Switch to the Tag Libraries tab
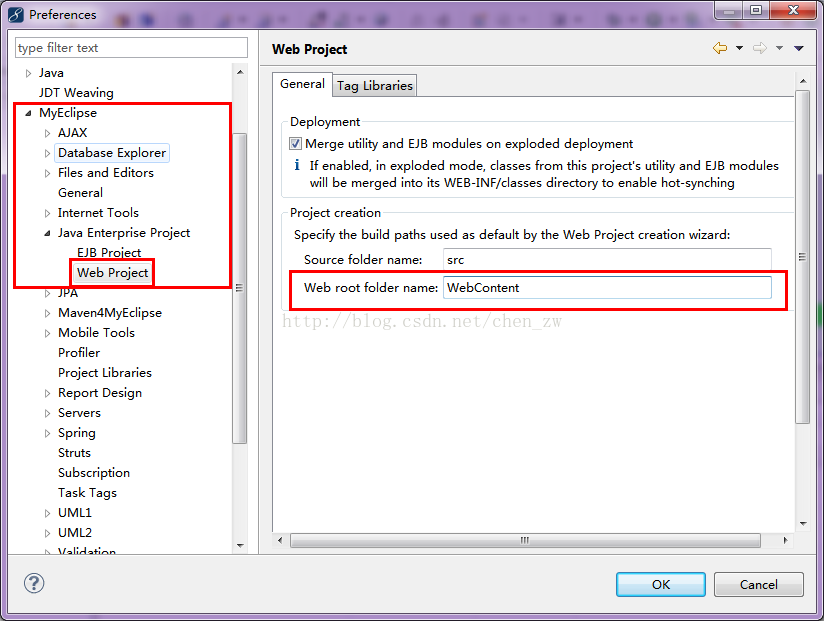This screenshot has height=621, width=824. click(x=375, y=86)
